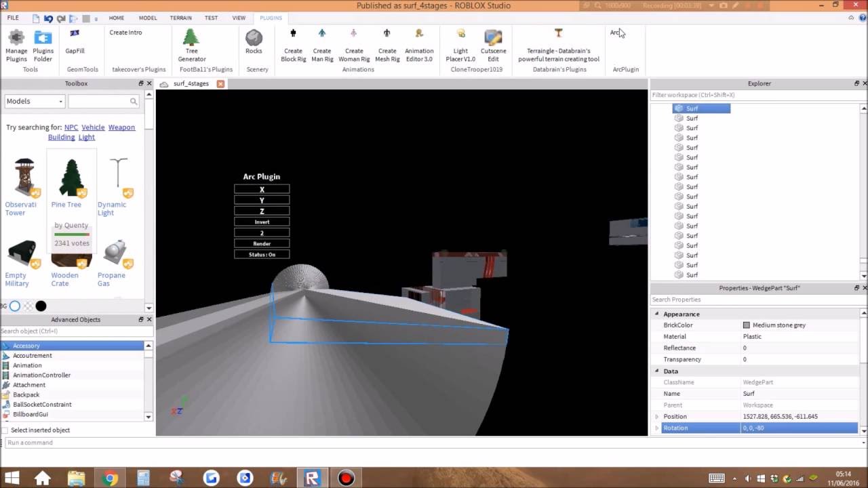Select the black toolbox background option
This screenshot has height=488, width=868.
tap(41, 306)
